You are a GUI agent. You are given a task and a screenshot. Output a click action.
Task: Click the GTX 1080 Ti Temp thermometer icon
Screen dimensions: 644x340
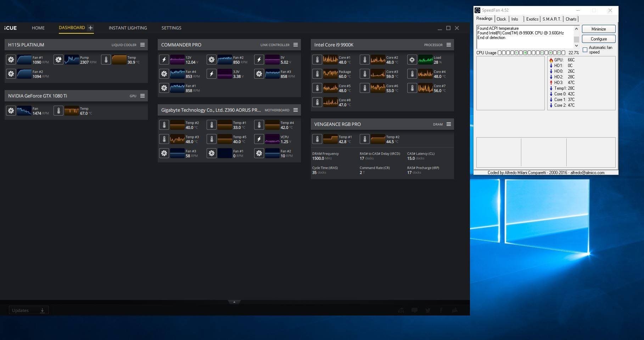click(58, 111)
